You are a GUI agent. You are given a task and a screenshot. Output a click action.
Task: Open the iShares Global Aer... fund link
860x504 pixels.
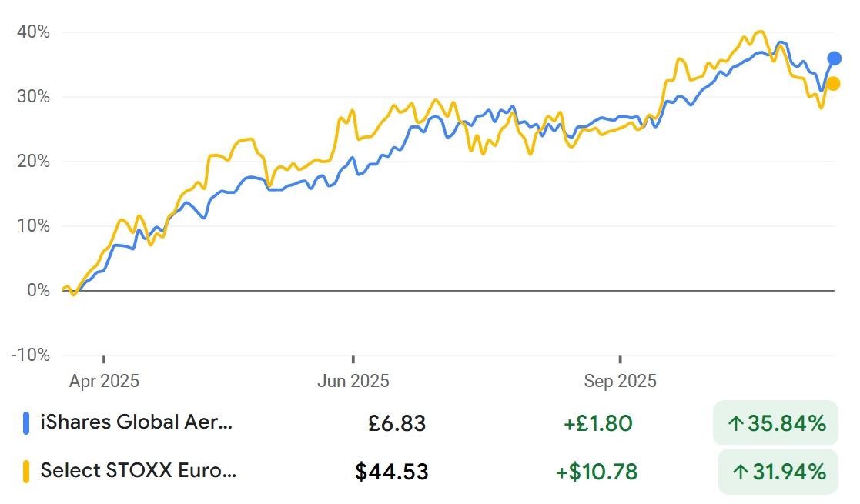pyautogui.click(x=136, y=422)
